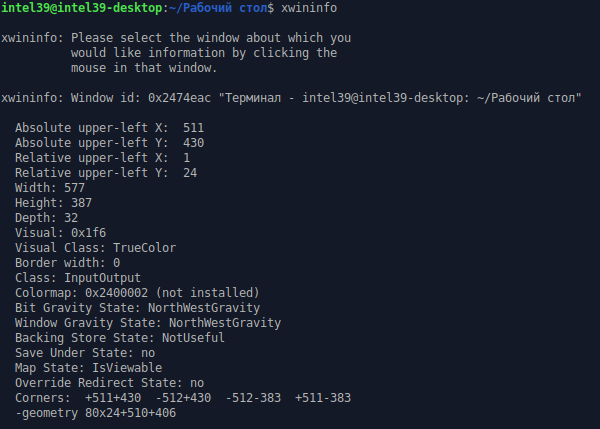Click the xwininfo command in prompt line

(x=309, y=8)
